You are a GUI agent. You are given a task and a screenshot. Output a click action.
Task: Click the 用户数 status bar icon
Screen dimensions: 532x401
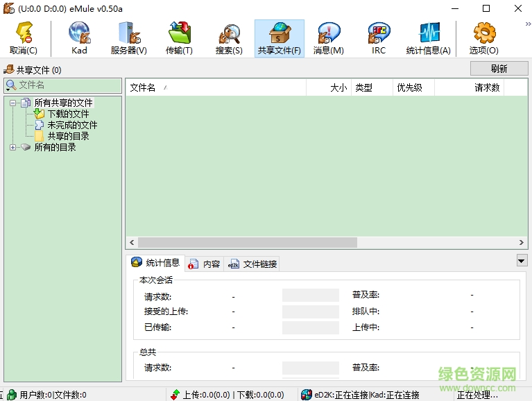tap(12, 395)
